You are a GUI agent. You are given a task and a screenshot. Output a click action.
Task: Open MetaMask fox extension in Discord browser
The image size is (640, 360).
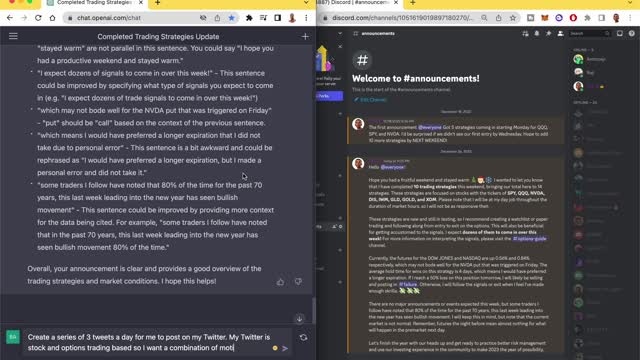(545, 18)
